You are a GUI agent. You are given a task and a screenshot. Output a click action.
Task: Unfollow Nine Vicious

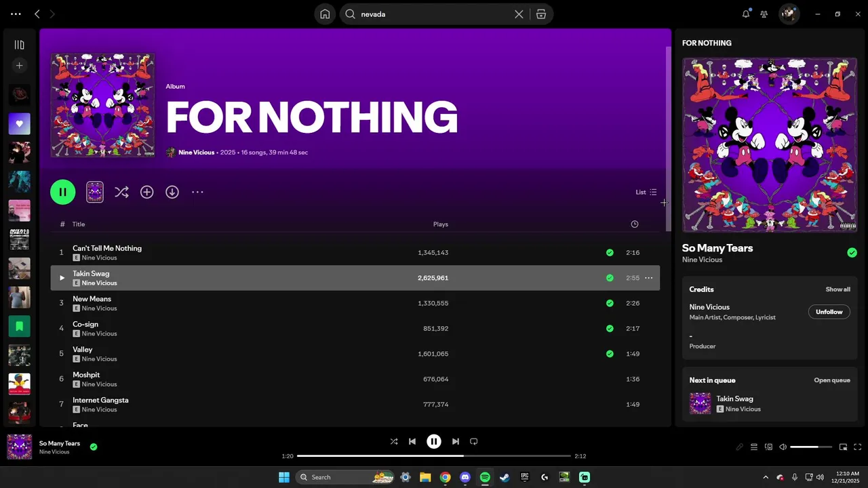coord(829,312)
